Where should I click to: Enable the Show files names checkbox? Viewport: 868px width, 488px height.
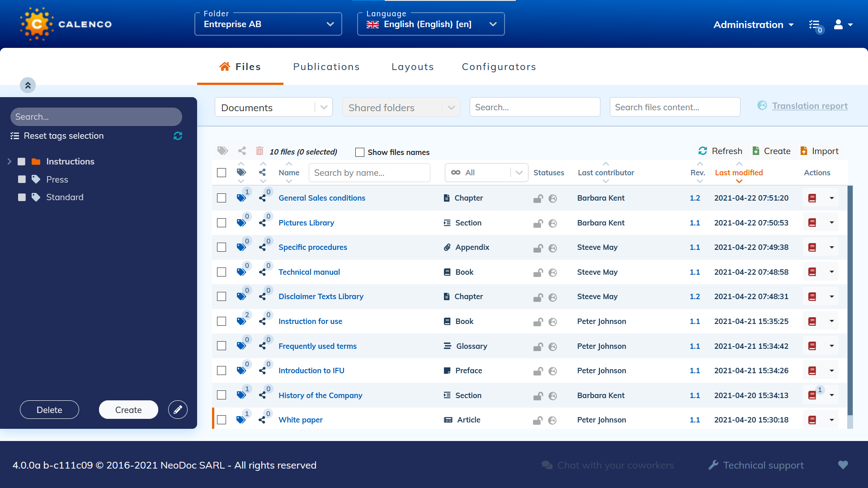360,152
